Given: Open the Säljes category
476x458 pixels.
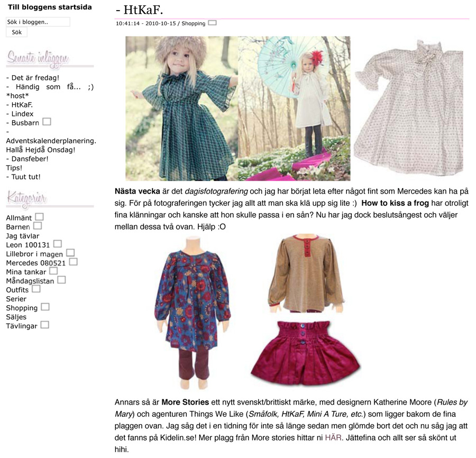Looking at the screenshot, I should point(16,317).
